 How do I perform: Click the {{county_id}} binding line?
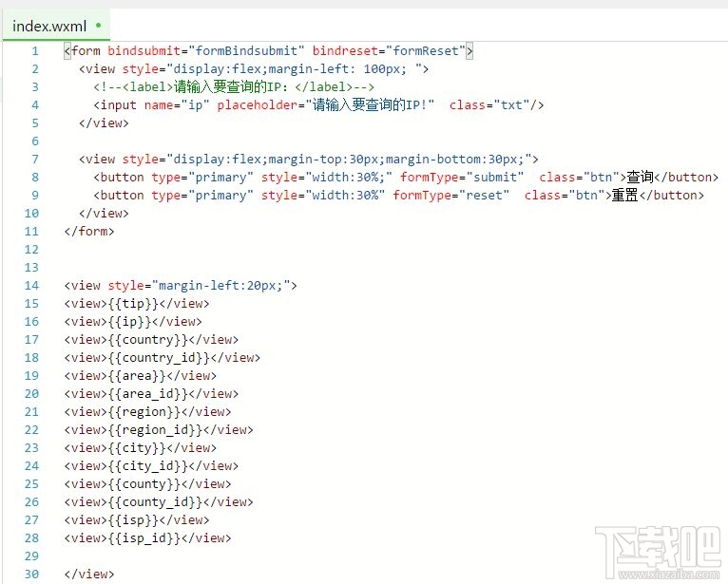click(159, 502)
